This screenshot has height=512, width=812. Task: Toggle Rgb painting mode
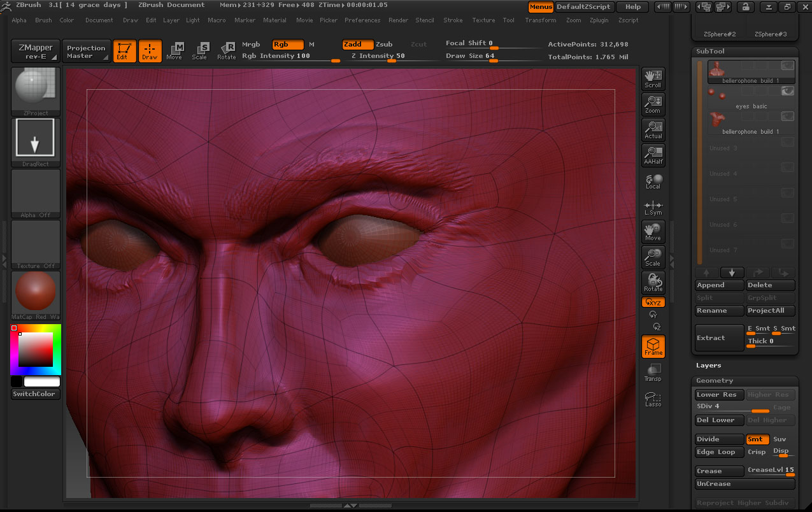[287, 45]
